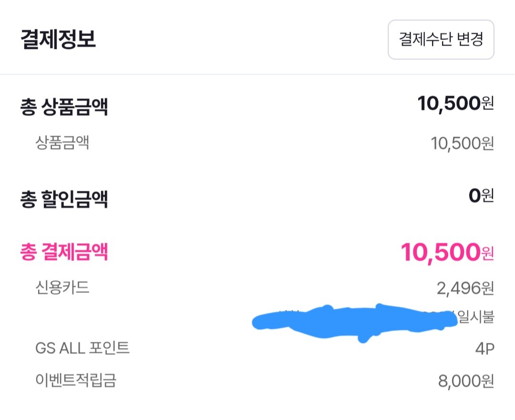Click the 2,496원 credit card amount
The width and height of the screenshot is (515, 420).
pyautogui.click(x=465, y=288)
